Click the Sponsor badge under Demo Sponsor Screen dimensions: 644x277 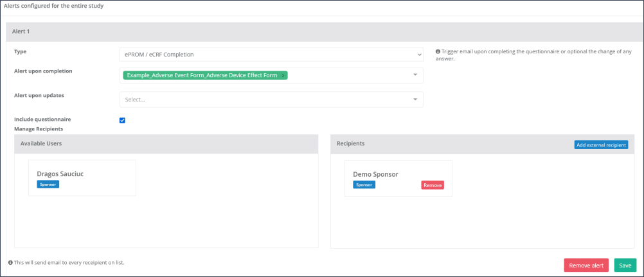click(x=364, y=184)
